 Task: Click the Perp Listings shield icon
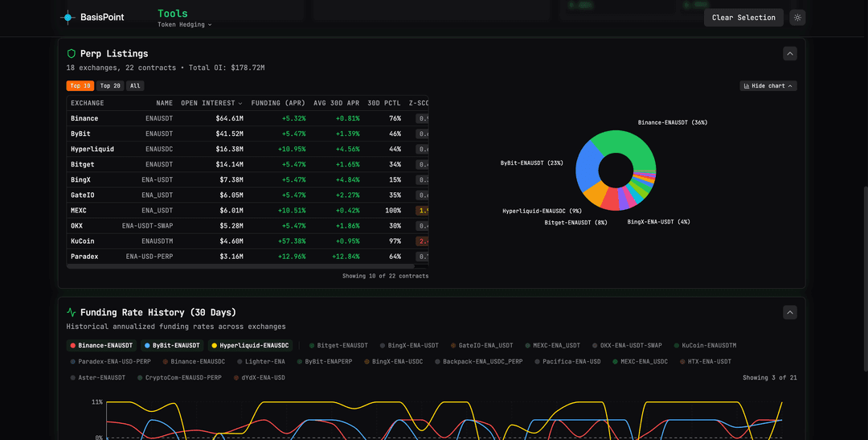[x=72, y=54]
